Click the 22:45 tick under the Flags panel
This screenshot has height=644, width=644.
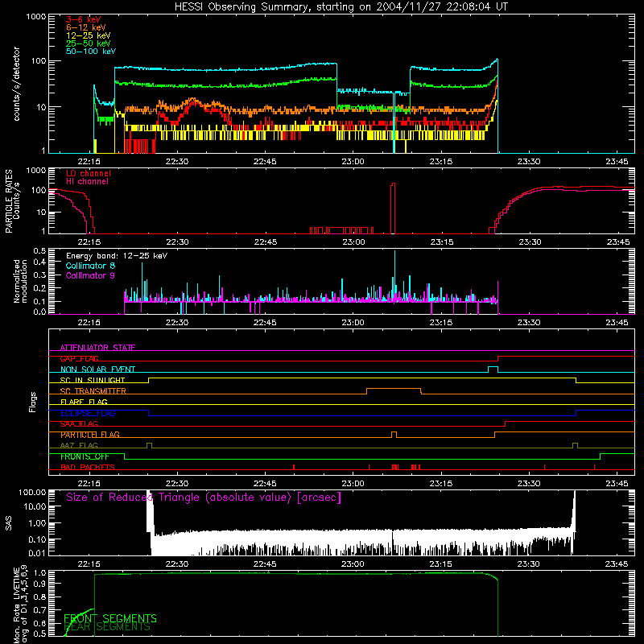pyautogui.click(x=265, y=484)
